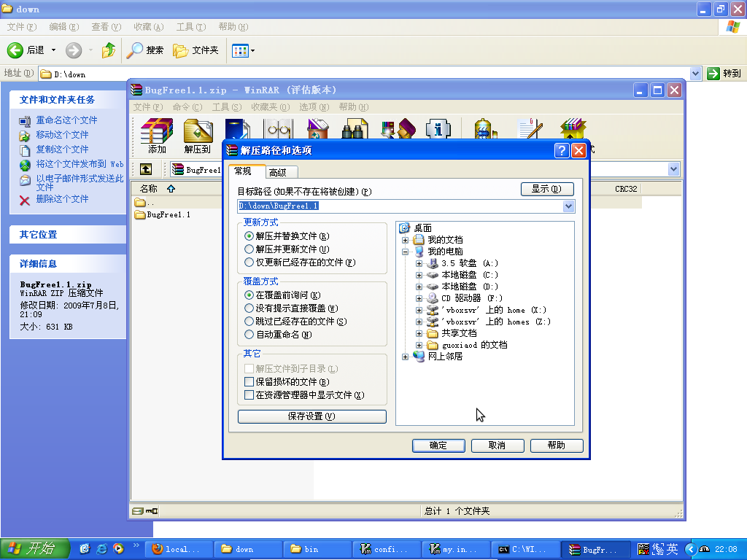Click the WinRAR up-one-level arrow icon
Image resolution: width=747 pixels, height=560 pixels.
146,169
